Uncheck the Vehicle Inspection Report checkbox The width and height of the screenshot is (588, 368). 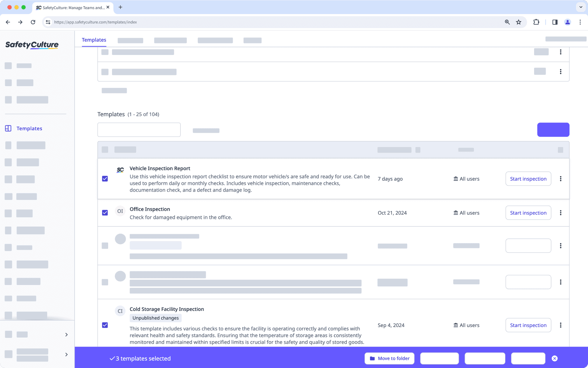[105, 179]
